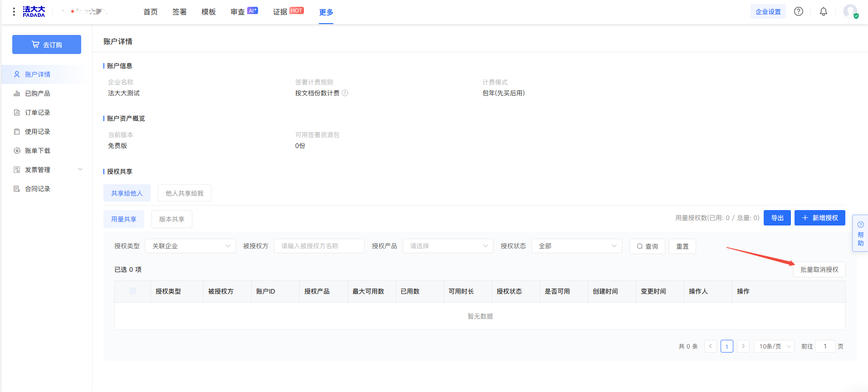Open the 更多 navigation tab
The image size is (868, 392).
[x=326, y=12]
